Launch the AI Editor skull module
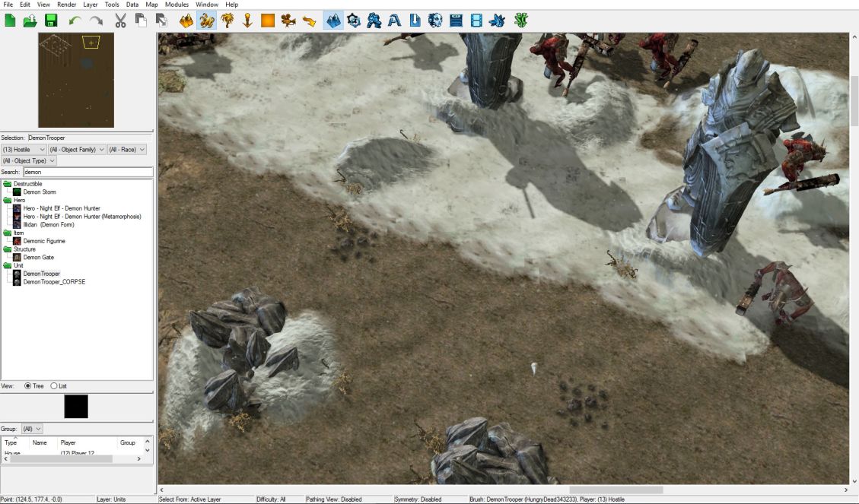This screenshot has height=504, width=859. [x=435, y=21]
